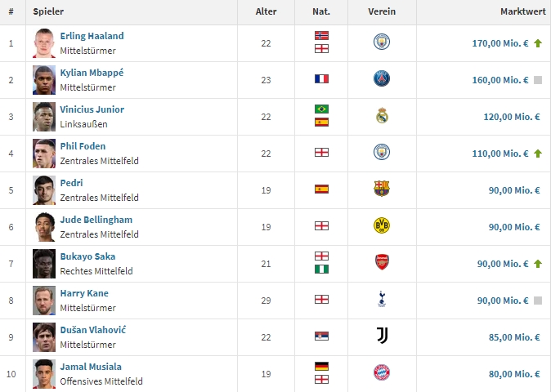Click the green up arrow beside Foden's value
Image resolution: width=551 pixels, height=392 pixels.
538,154
